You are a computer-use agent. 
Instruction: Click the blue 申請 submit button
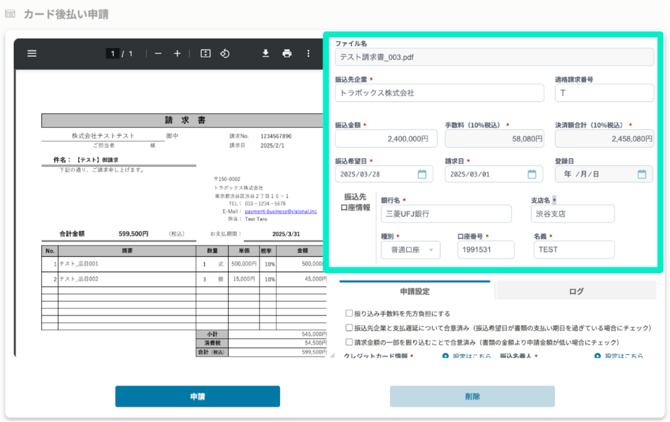197,397
